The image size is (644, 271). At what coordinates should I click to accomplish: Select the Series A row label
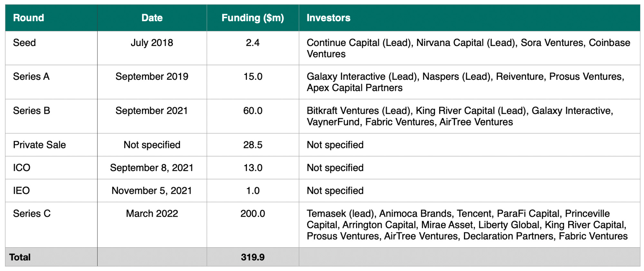click(x=31, y=77)
